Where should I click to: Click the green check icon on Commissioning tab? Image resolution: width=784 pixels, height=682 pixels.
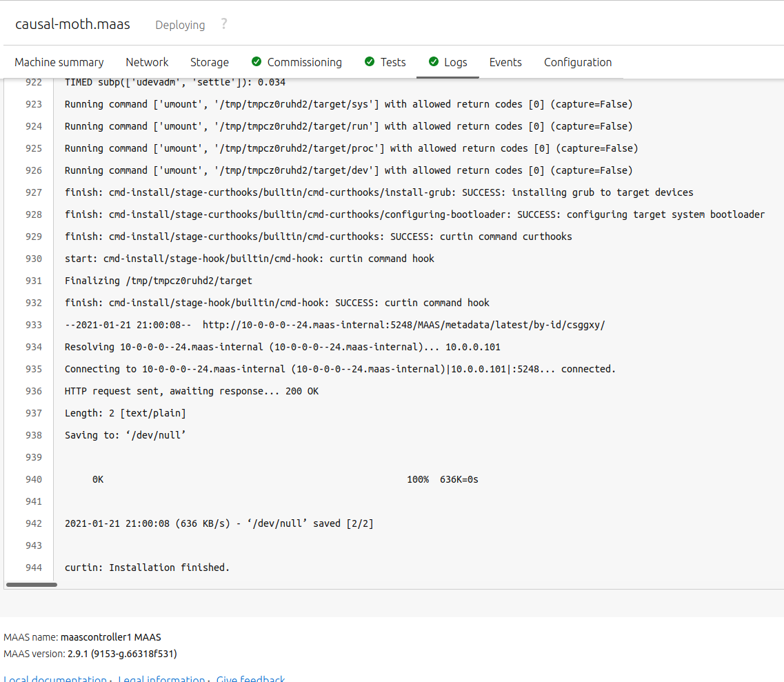pyautogui.click(x=257, y=61)
